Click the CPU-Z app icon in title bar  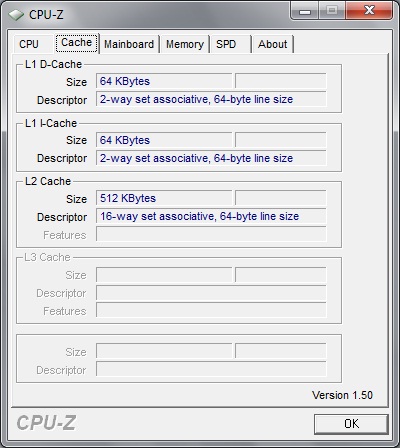point(16,15)
